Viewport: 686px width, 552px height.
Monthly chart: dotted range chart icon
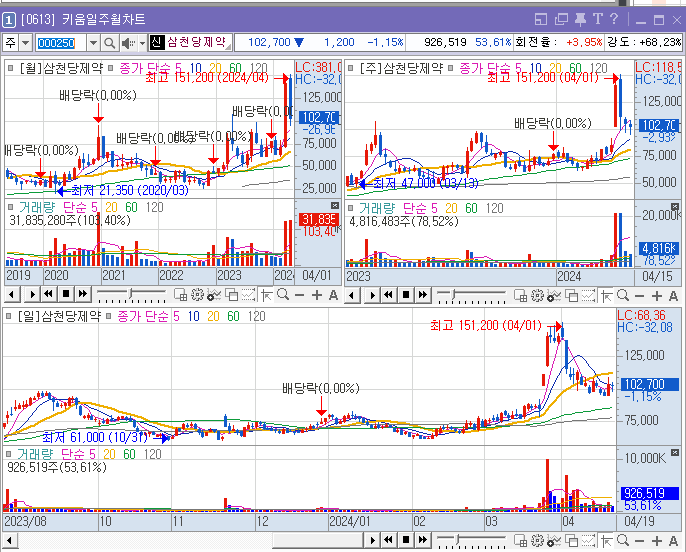tap(248, 295)
